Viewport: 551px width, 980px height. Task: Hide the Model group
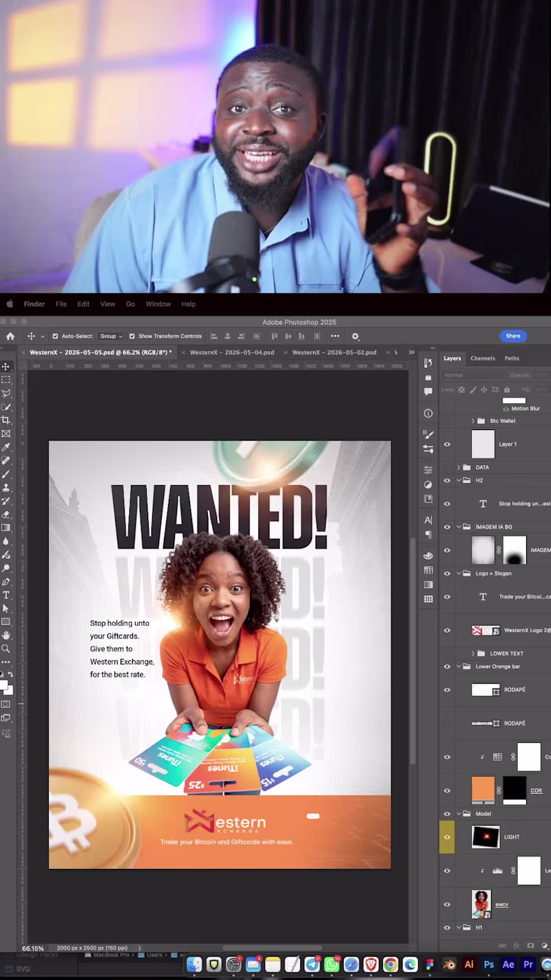447,814
